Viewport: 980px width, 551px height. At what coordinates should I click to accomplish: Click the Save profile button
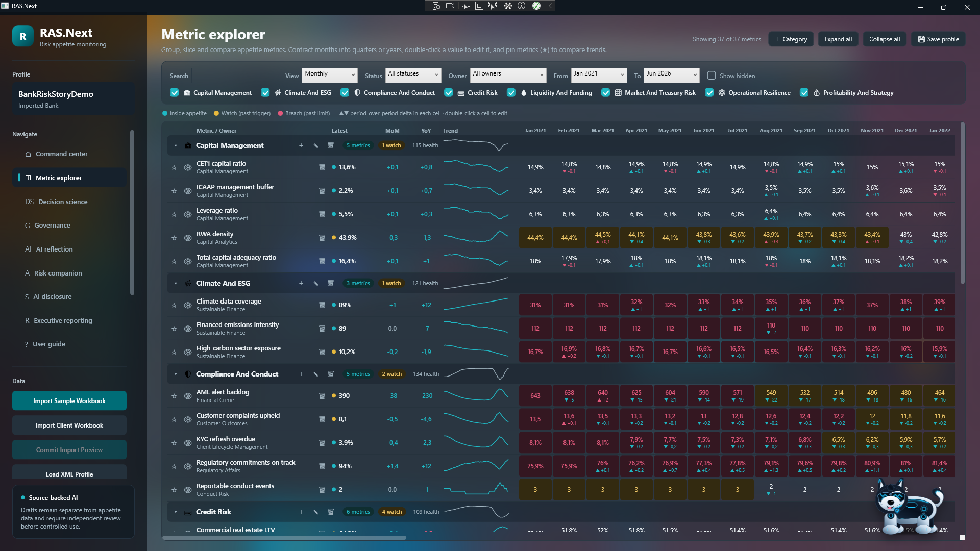(x=938, y=39)
